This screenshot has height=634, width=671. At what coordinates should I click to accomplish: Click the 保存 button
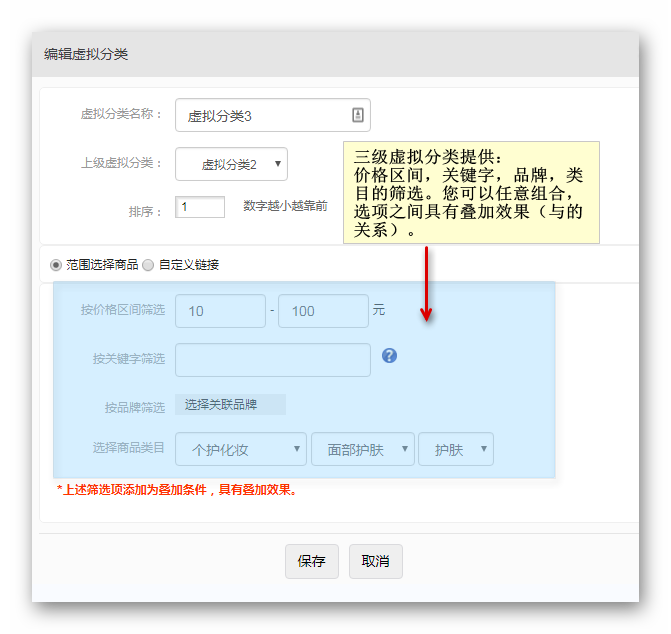312,561
